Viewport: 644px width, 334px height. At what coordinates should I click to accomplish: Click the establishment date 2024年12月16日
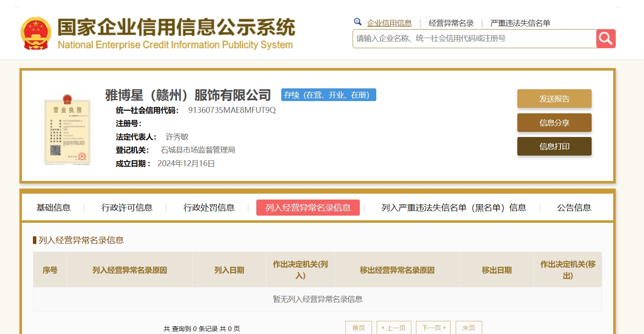[186, 164]
